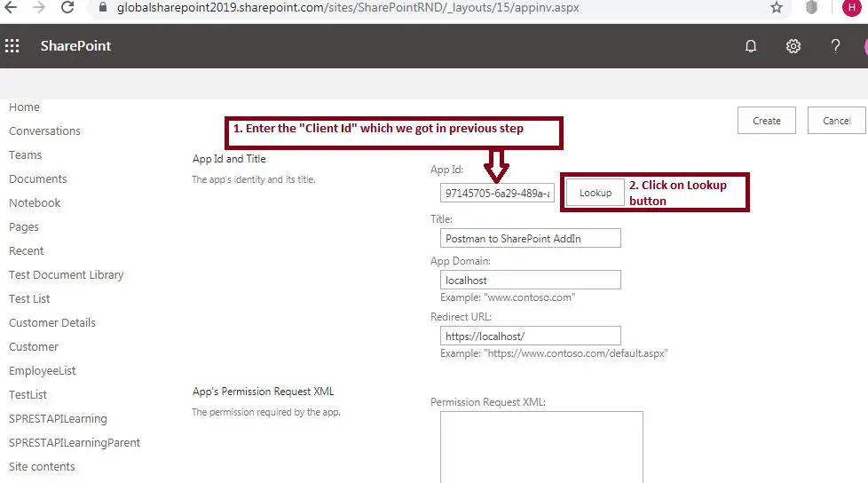Open EmployeeList in the left navigation
Image resolution: width=868 pixels, height=483 pixels.
[42, 370]
